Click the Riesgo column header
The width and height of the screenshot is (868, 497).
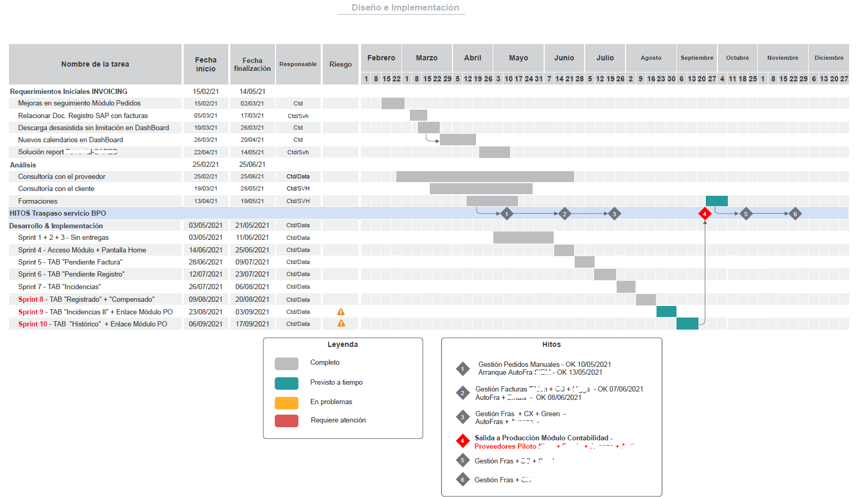pos(341,64)
